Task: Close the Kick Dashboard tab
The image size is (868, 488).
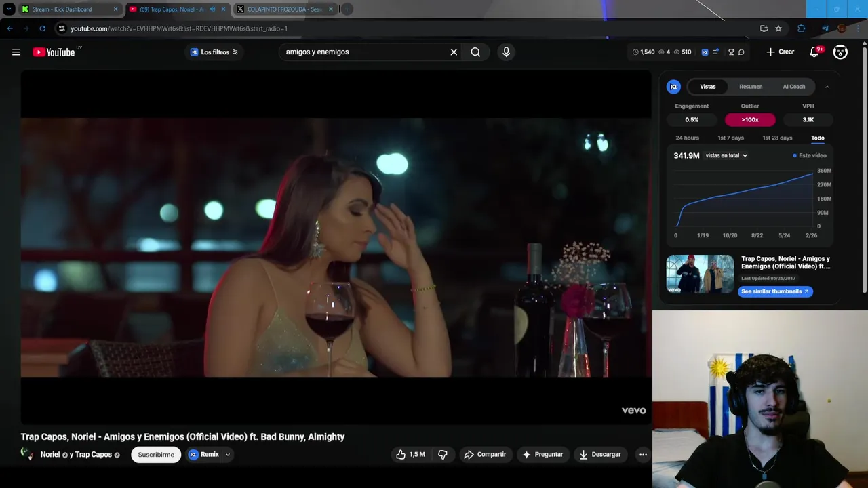Action: pyautogui.click(x=115, y=9)
